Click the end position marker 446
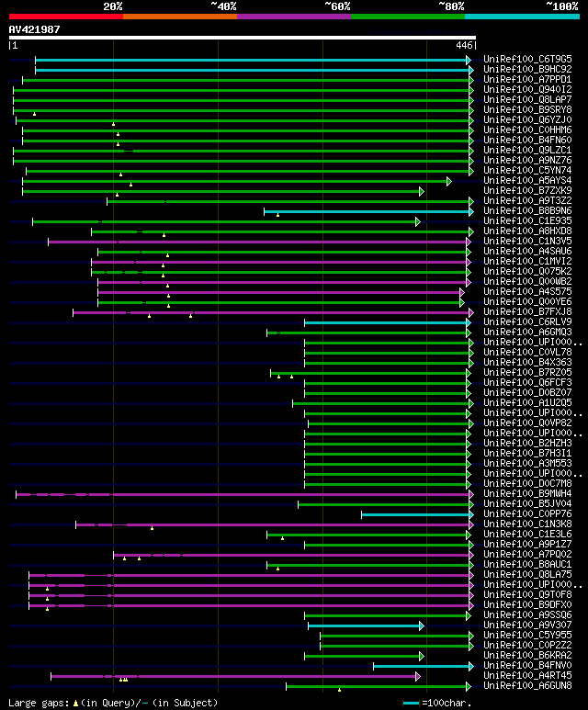Image resolution: width=588 pixels, height=710 pixels. click(464, 45)
